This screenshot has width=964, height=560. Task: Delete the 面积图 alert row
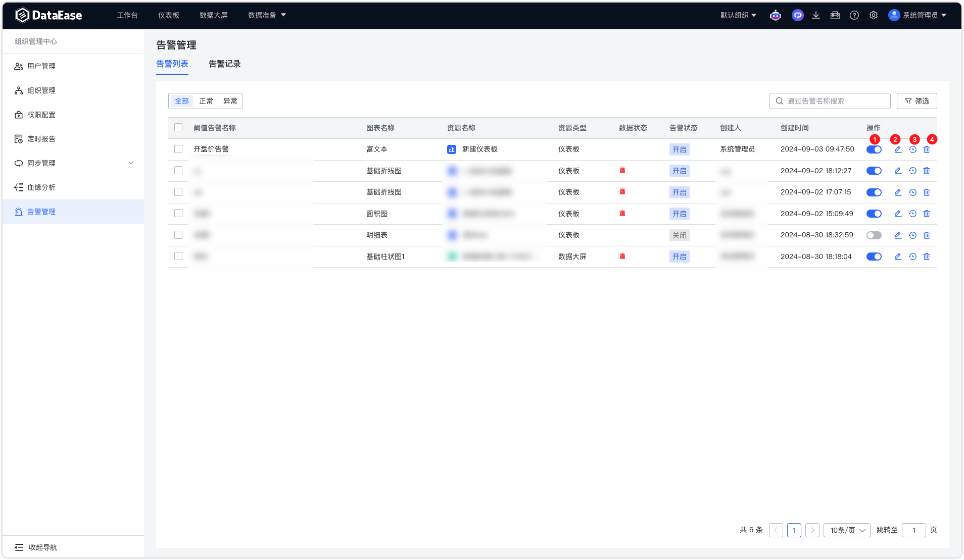coord(927,214)
